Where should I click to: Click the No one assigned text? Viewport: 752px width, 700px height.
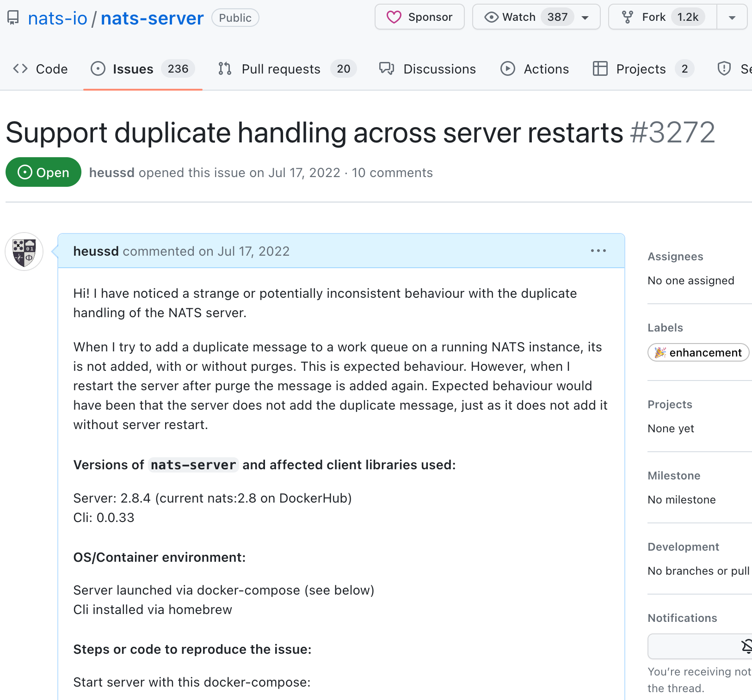click(691, 281)
